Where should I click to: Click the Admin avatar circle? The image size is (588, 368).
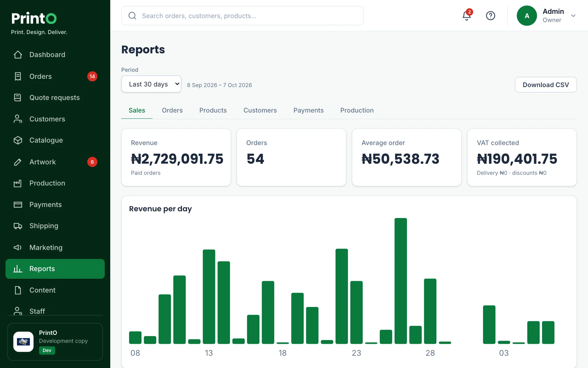pos(527,16)
